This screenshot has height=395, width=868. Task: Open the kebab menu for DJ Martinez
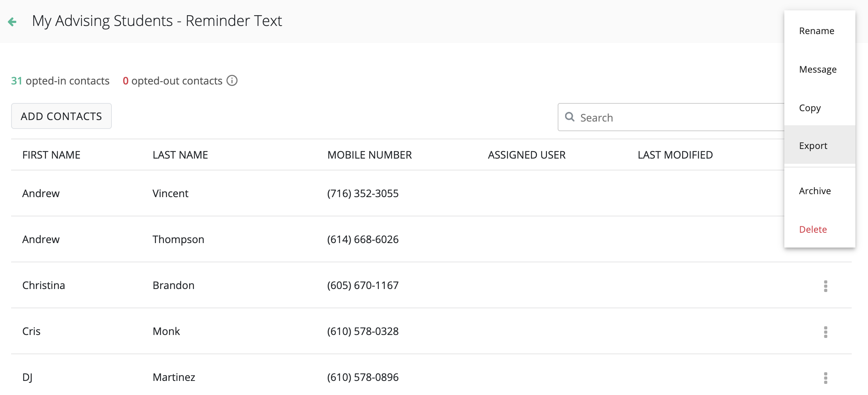click(825, 378)
